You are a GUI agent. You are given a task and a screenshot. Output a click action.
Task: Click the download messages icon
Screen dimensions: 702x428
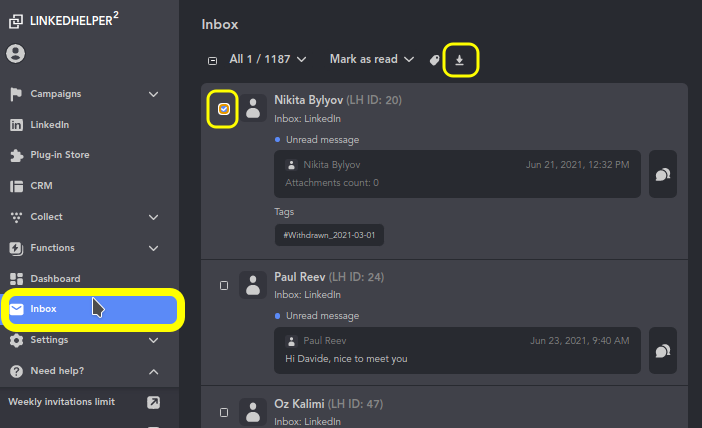pos(459,60)
